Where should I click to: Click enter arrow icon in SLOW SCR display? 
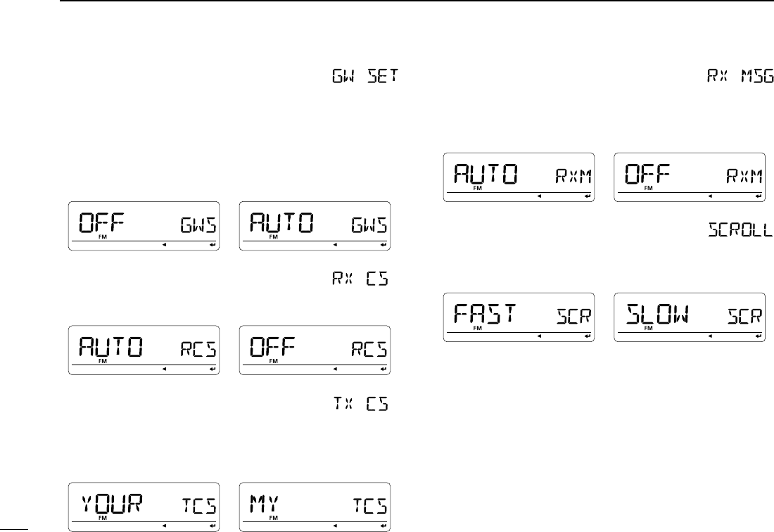click(759, 336)
